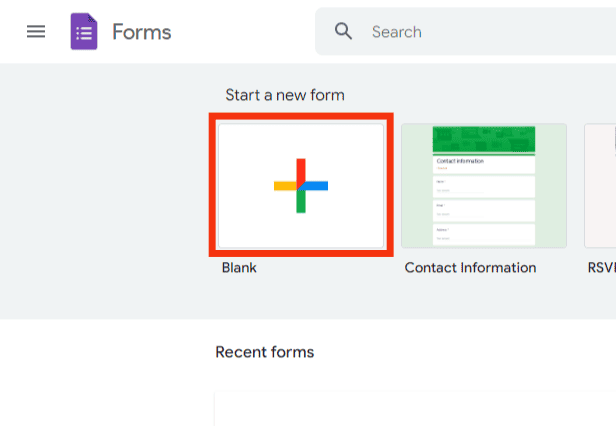Open the partially visible RSVP template thumbnail
This screenshot has height=426, width=616.
click(x=600, y=185)
